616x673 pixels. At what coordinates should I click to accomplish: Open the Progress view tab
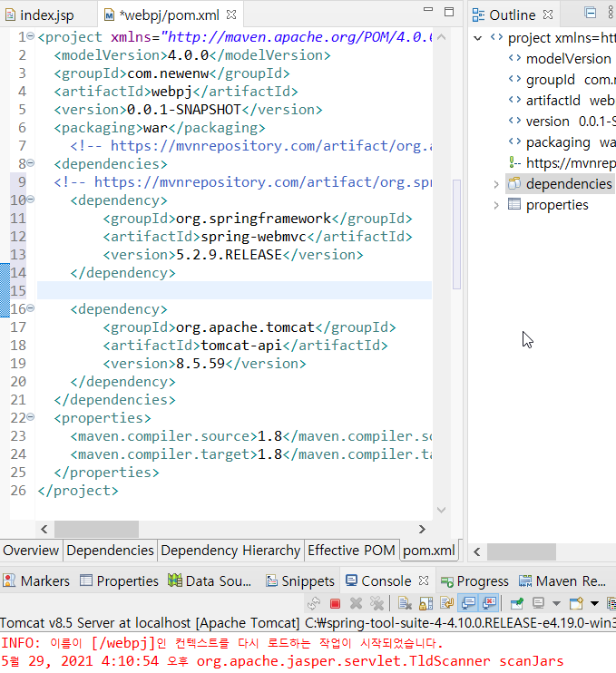474,581
